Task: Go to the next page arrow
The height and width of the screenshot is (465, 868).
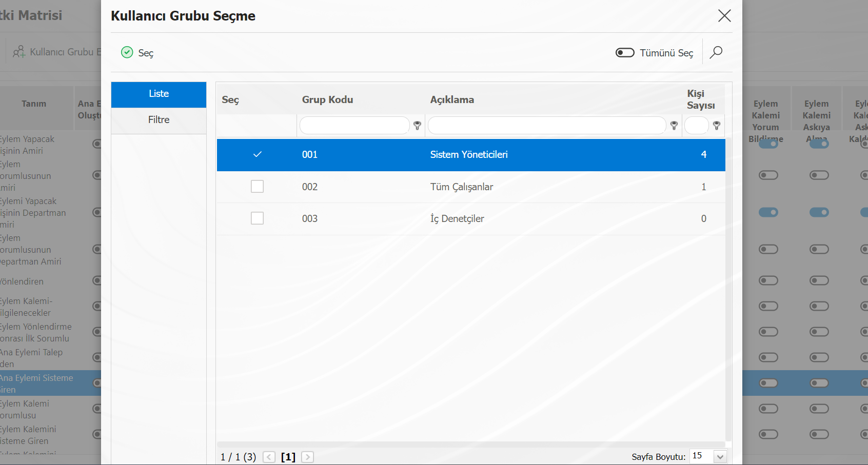Action: [307, 457]
